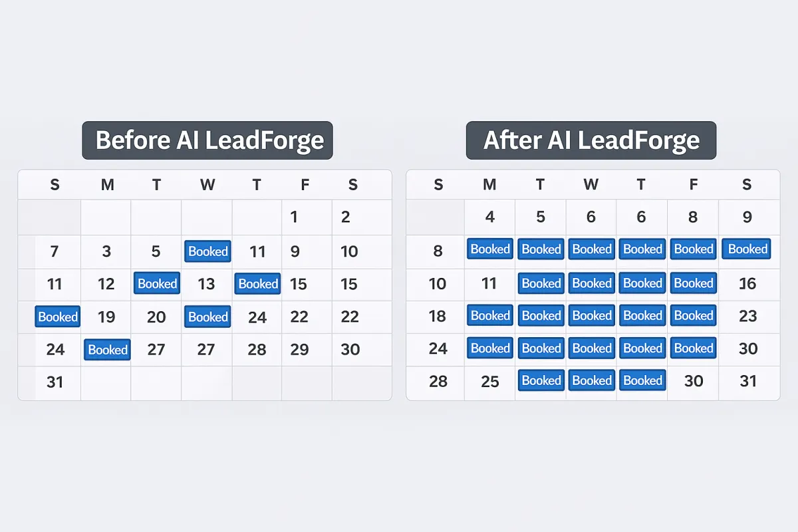798x532 pixels.
Task: Open the Saturday Booked slot in After calendar
Action: (x=748, y=249)
